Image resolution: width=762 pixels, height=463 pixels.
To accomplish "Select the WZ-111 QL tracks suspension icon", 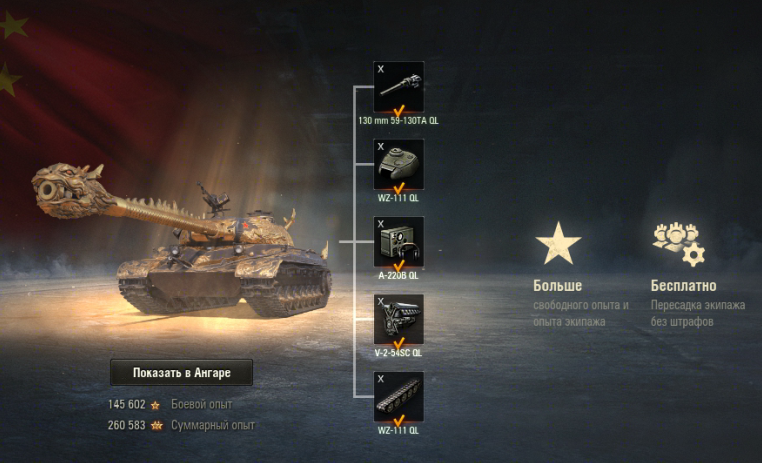I will 398,397.
